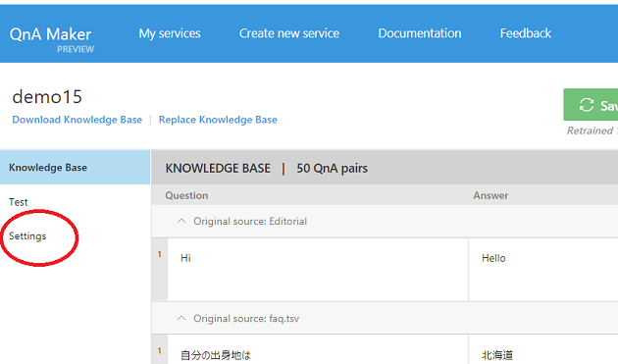Open the Feedback page
Image resolution: width=618 pixels, height=364 pixels.
tap(526, 33)
